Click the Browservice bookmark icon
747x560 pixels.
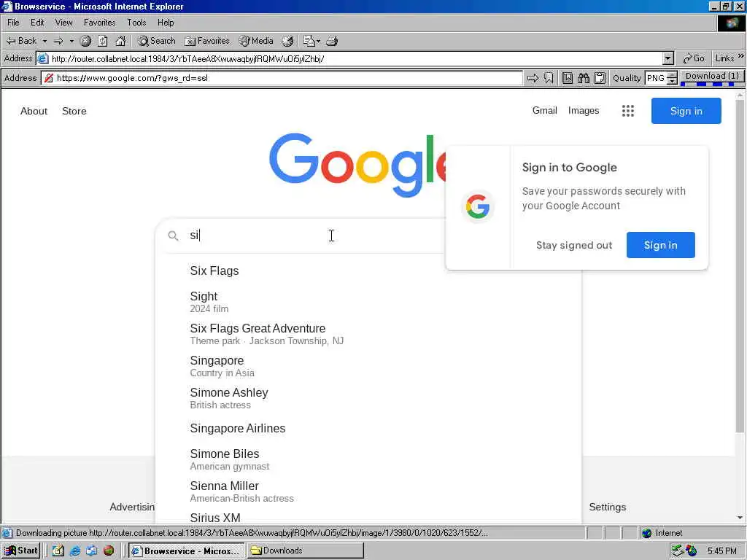pyautogui.click(x=549, y=78)
